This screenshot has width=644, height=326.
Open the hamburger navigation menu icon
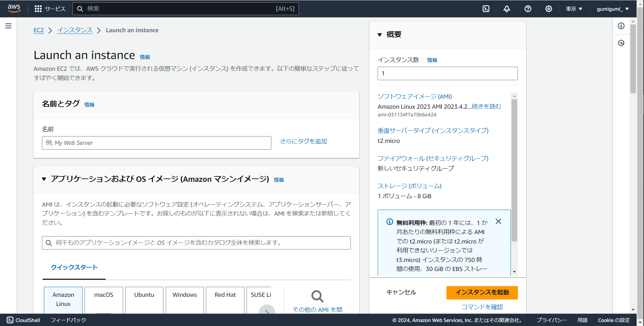click(x=8, y=25)
